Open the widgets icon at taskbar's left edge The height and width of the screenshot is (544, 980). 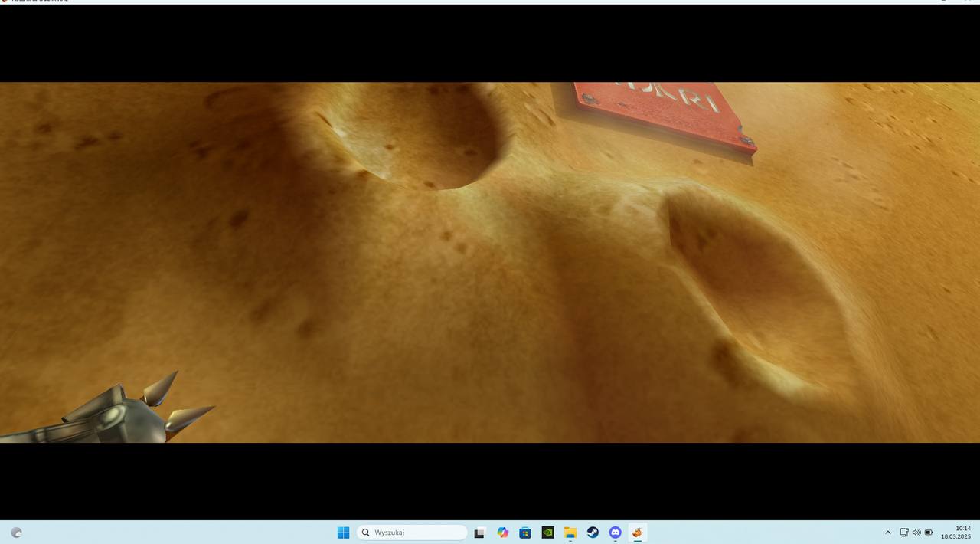coord(16,533)
